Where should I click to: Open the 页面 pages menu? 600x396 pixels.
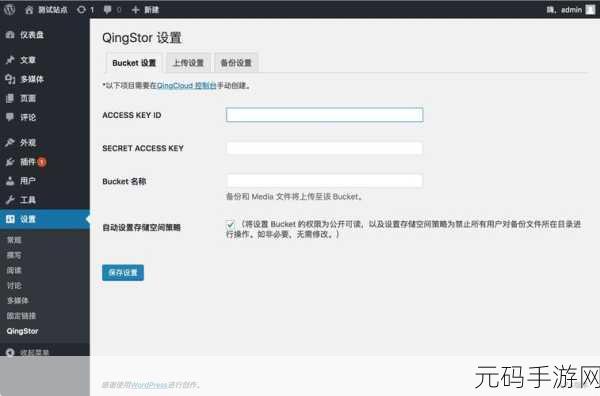tap(45, 98)
